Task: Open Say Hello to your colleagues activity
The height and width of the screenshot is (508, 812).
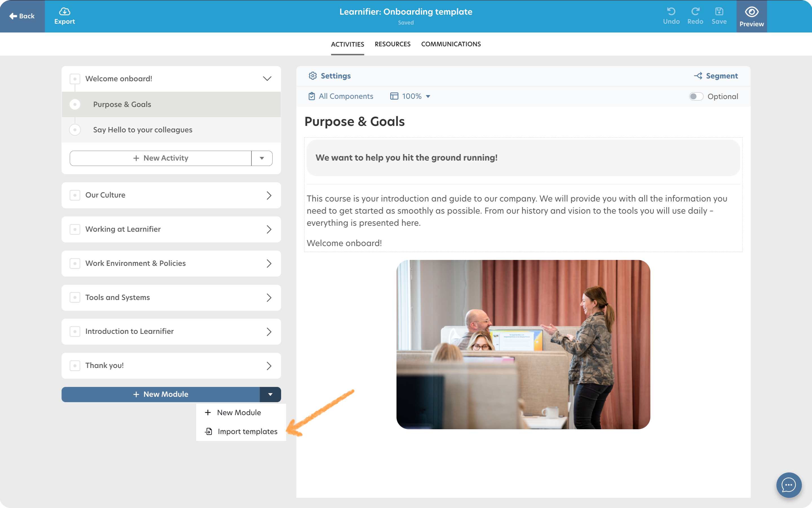Action: pos(171,130)
